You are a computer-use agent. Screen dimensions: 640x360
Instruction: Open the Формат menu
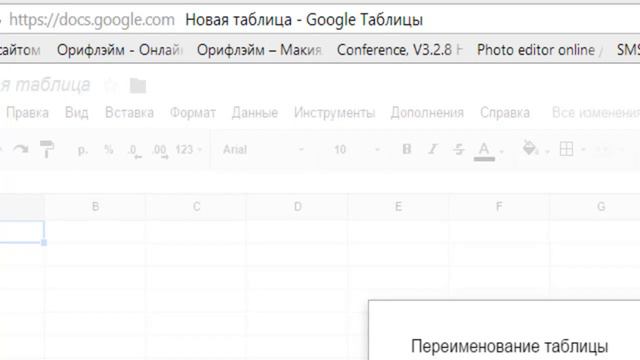tap(193, 113)
